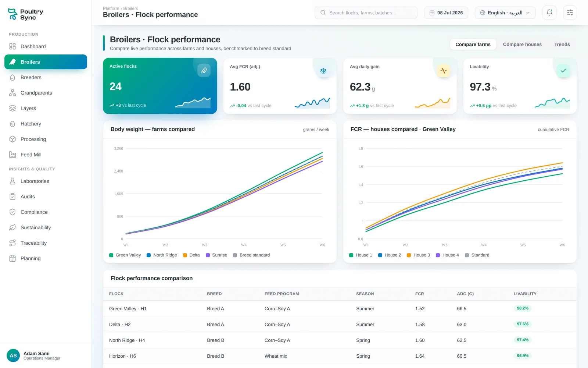Click the Livability checkmark icon
Screen dimensions: 588x368
(563, 71)
